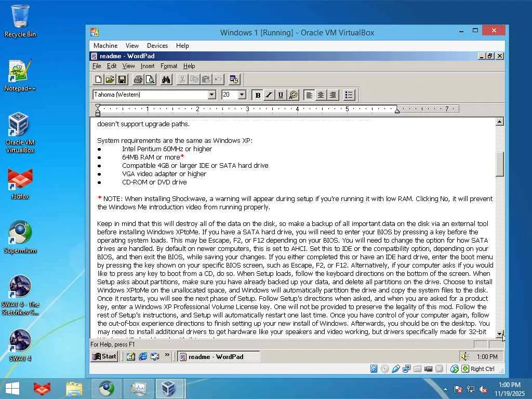The height and width of the screenshot is (399, 532).
Task: Click host clock showing 11/19/2025
Action: [509, 389]
